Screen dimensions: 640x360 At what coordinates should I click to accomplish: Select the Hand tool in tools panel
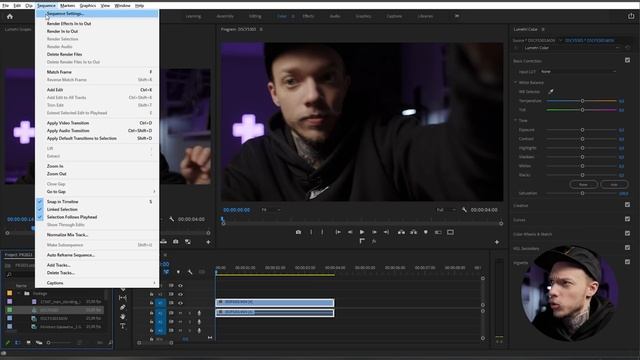[x=123, y=316]
